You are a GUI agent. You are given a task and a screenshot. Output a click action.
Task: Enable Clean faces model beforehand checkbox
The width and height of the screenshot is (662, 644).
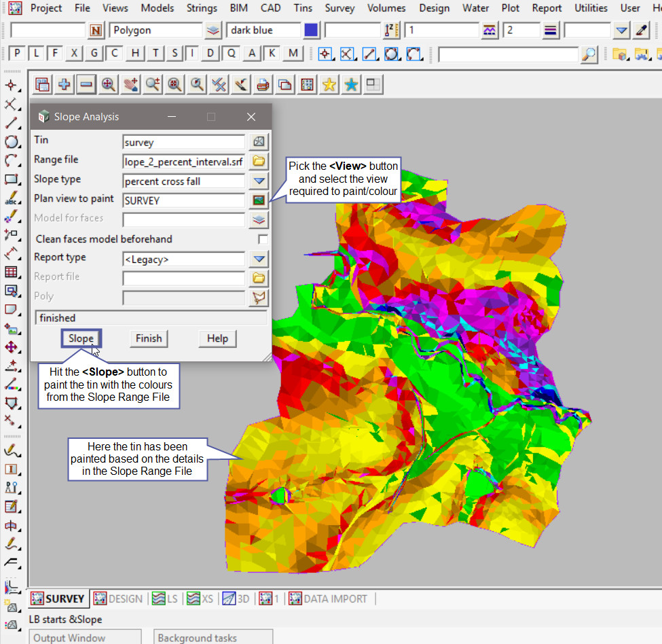click(263, 239)
